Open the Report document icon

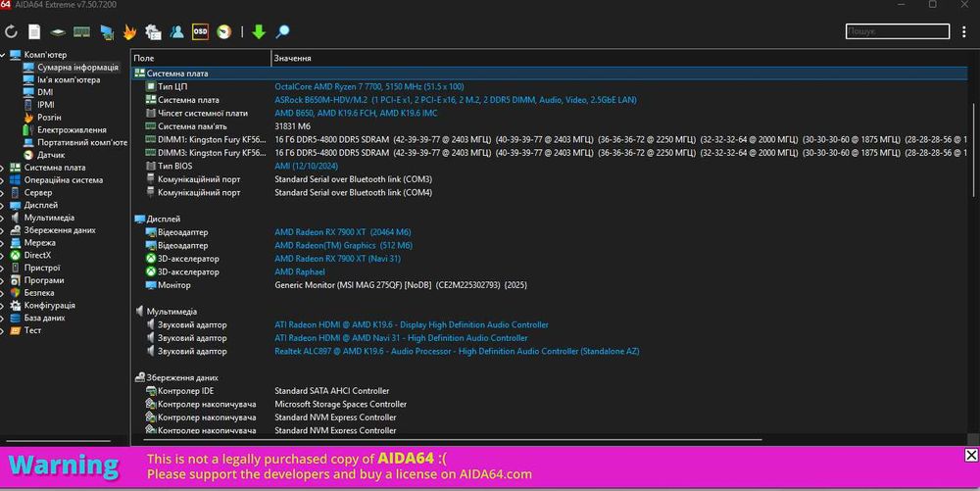coord(34,31)
